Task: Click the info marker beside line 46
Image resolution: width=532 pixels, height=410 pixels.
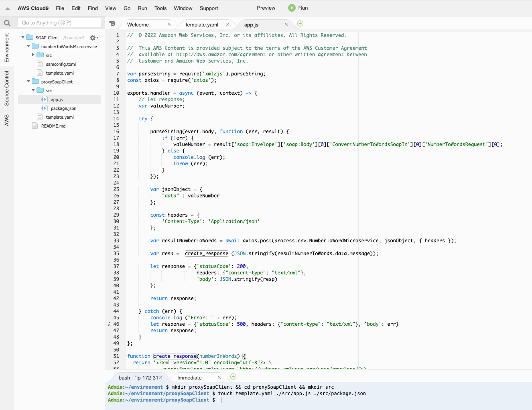Action: [109, 324]
